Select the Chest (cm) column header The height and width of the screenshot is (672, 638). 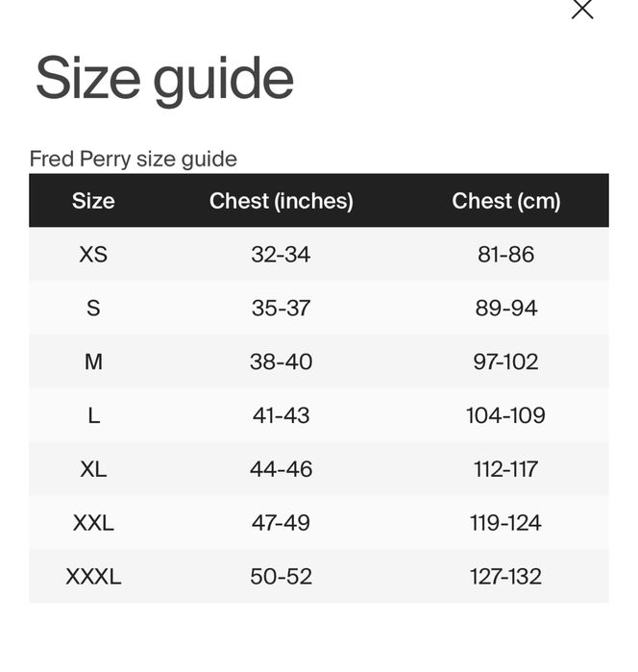[x=506, y=201]
